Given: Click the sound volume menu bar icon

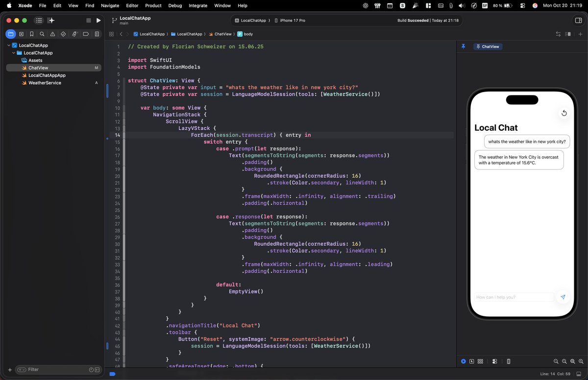Looking at the screenshot, I should coord(462,5).
